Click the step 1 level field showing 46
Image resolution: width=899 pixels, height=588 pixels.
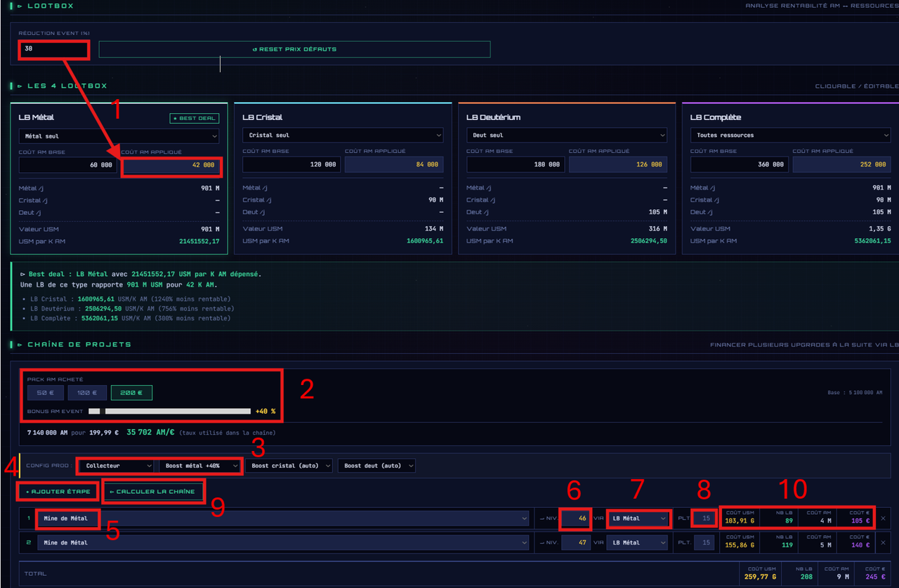pyautogui.click(x=576, y=518)
